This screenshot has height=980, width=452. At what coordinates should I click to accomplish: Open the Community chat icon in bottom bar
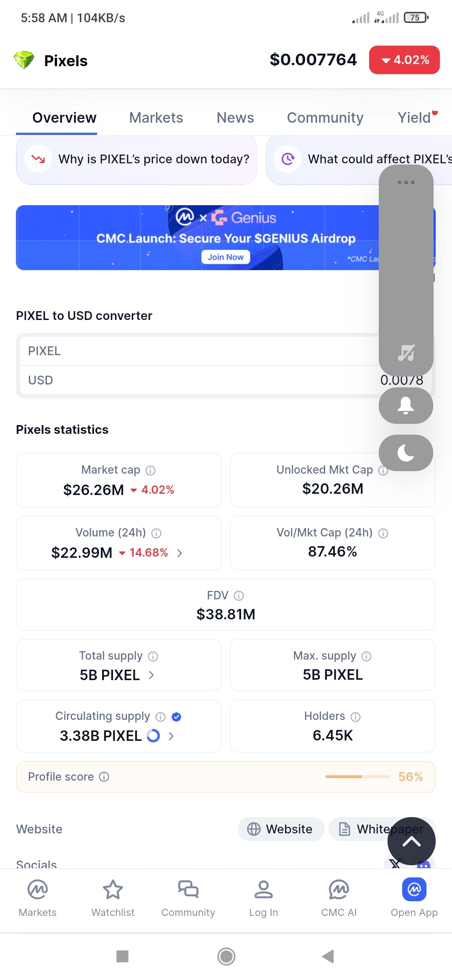tap(188, 890)
